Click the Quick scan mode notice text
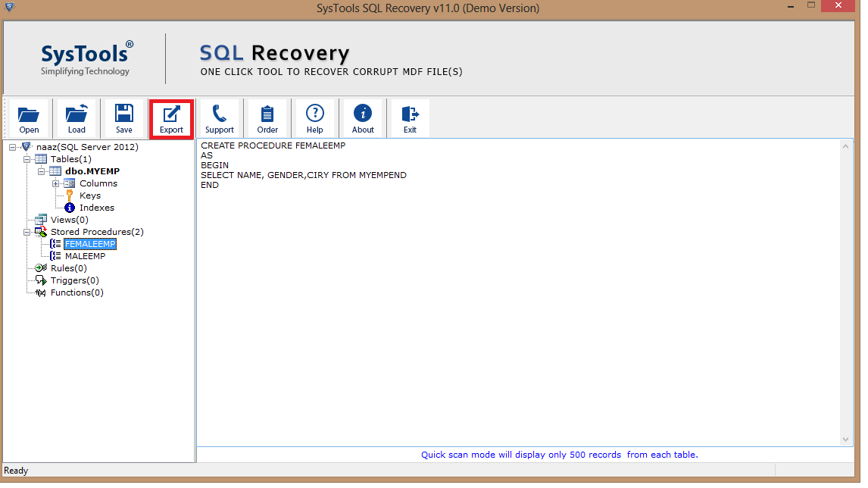The width and height of the screenshot is (868, 488). click(x=559, y=455)
